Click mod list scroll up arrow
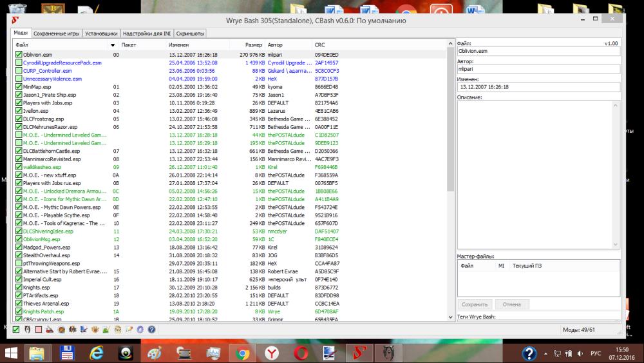The height and width of the screenshot is (363, 644). pyautogui.click(x=451, y=43)
